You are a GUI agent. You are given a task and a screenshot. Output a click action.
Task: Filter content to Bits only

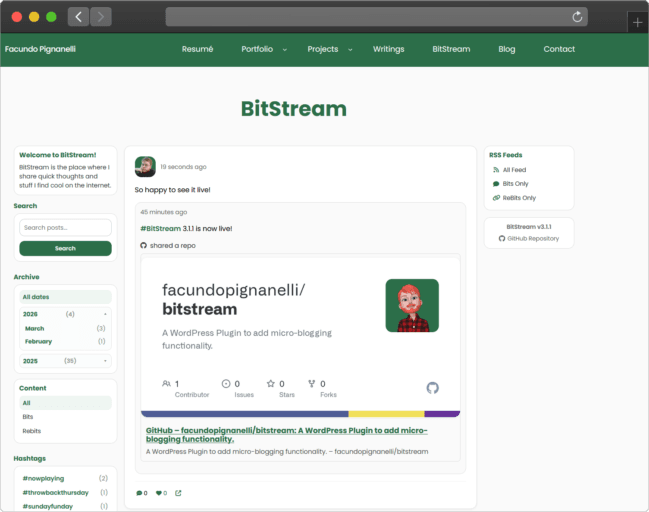[x=28, y=417]
